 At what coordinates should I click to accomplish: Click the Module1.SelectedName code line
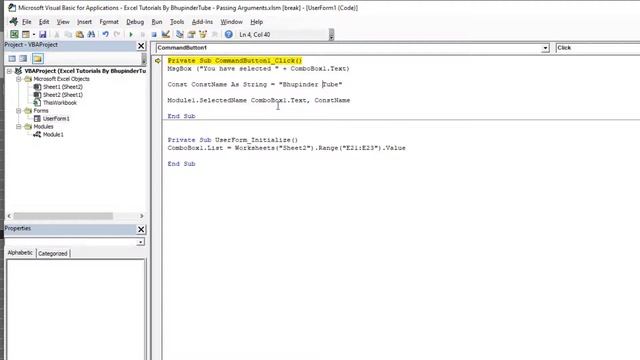(259, 100)
